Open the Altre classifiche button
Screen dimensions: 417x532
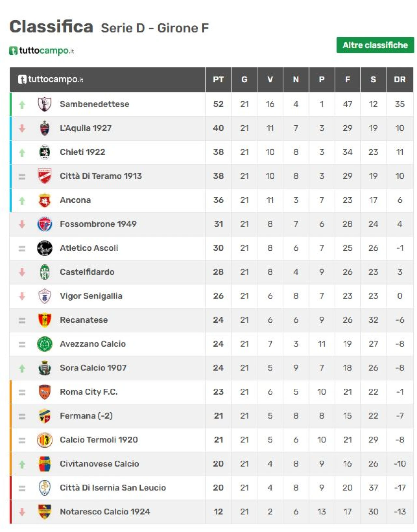[x=375, y=45]
